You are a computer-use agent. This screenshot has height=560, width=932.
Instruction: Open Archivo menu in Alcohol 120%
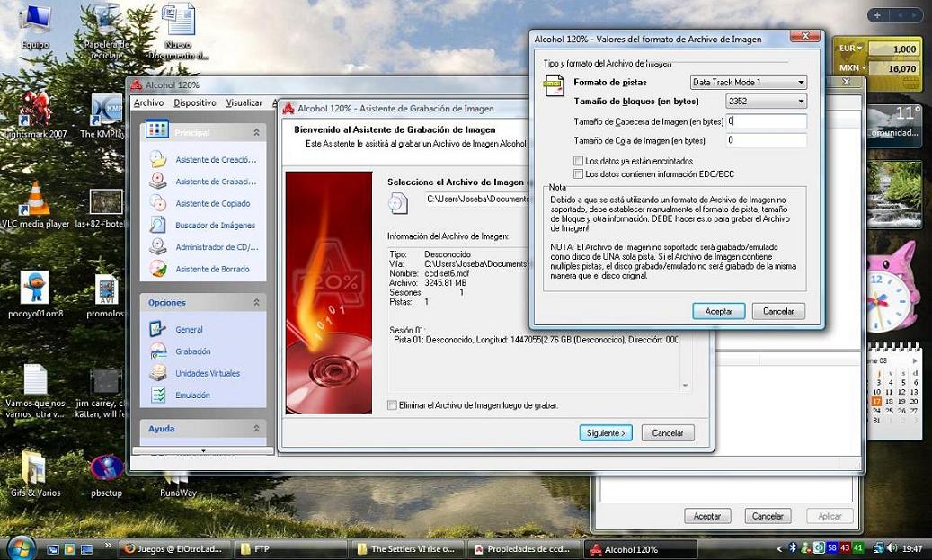tap(148, 102)
